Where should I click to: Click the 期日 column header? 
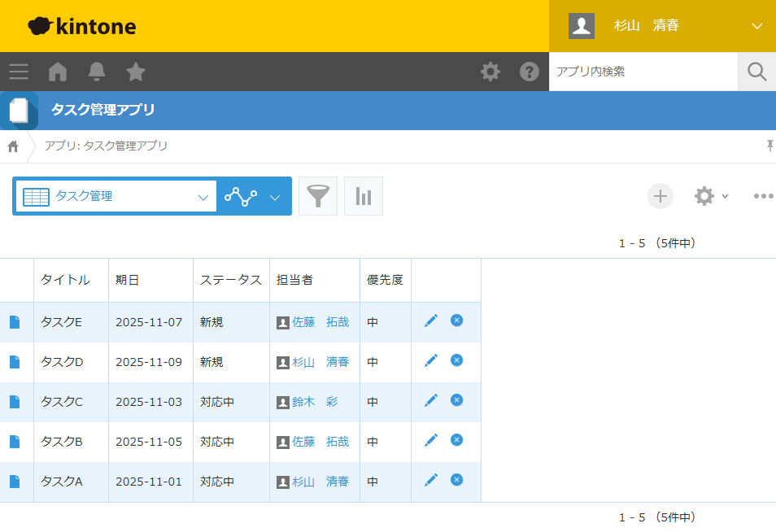[x=128, y=280]
